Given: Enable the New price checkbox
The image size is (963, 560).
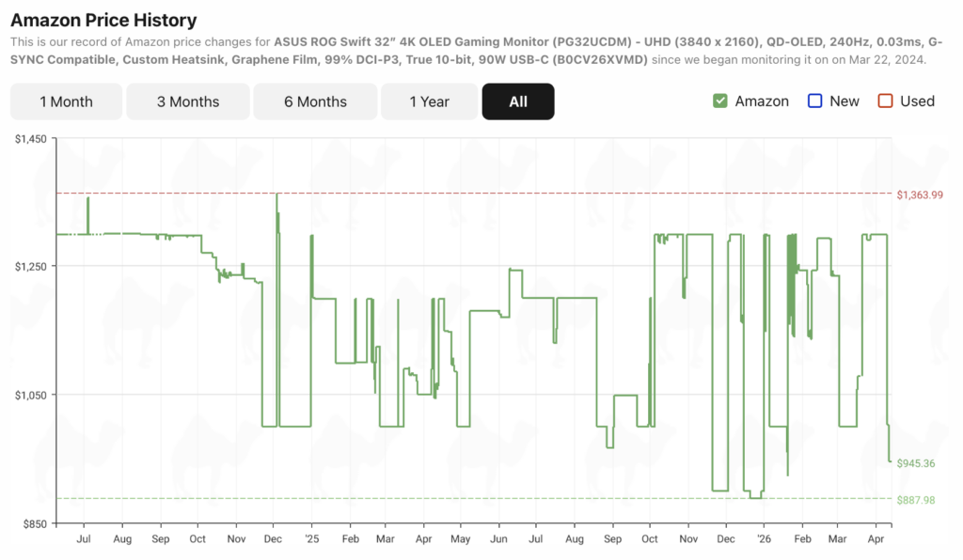Looking at the screenshot, I should pyautogui.click(x=815, y=101).
